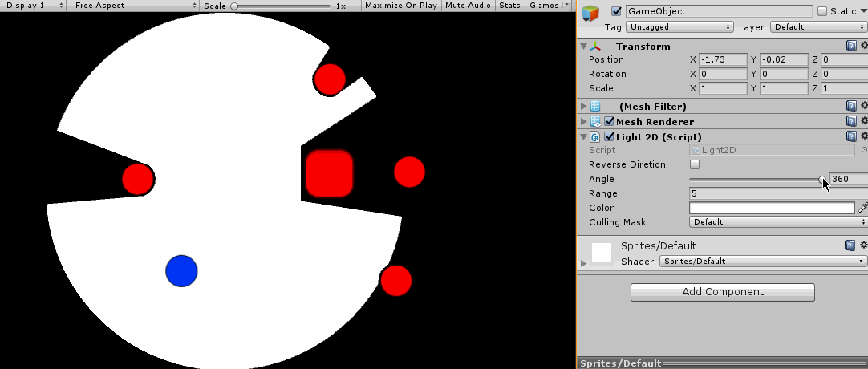Open Mesh Renderer help icon

[851, 122]
